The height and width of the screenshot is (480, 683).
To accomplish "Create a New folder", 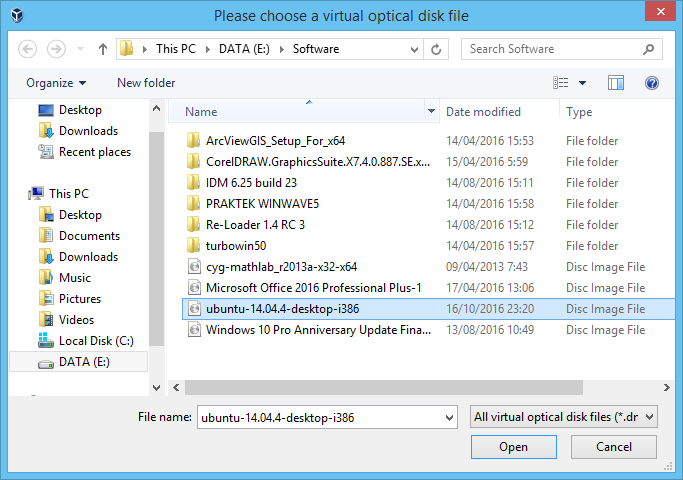I will [146, 83].
